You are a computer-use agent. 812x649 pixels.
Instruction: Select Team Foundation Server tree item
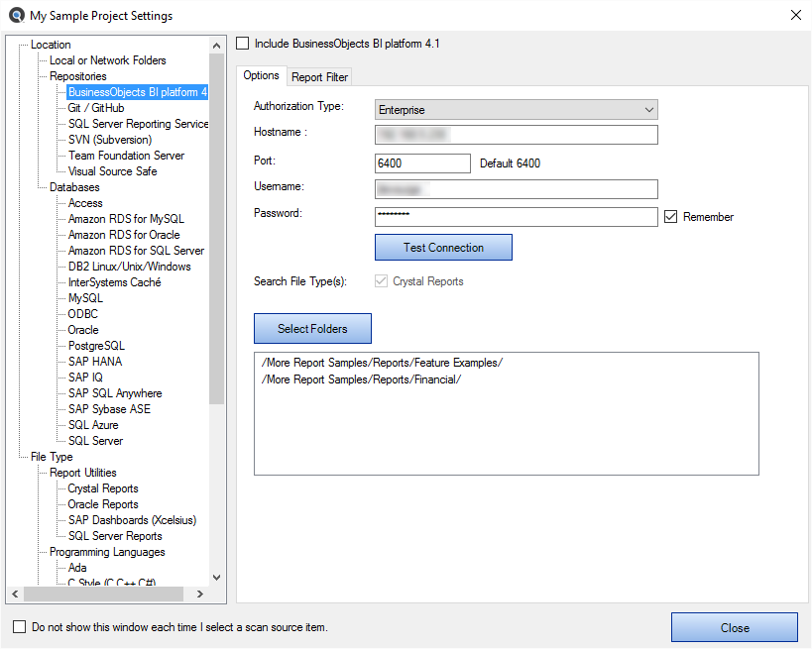(x=126, y=156)
